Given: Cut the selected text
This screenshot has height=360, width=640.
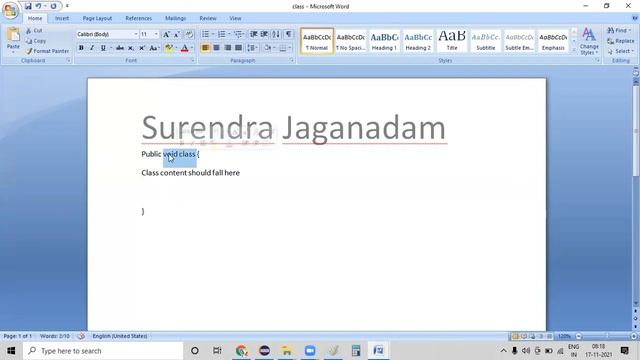Looking at the screenshot, I should [x=34, y=31].
